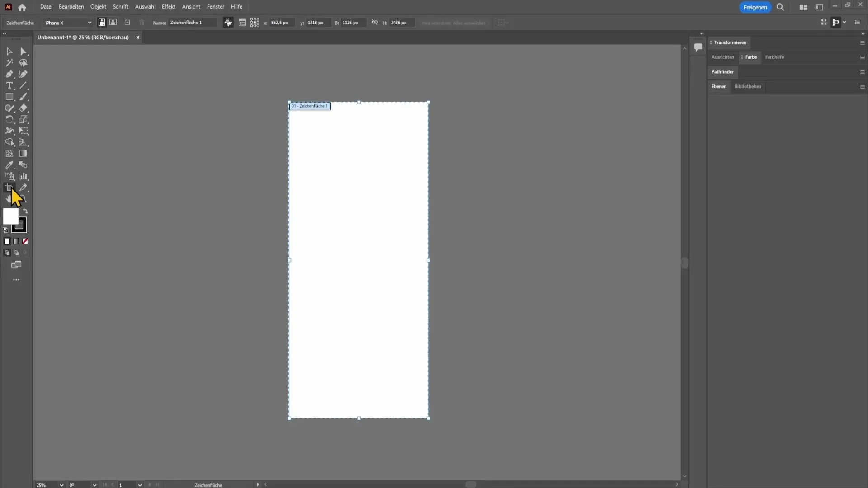
Task: Select the Slice tool
Action: click(x=24, y=188)
